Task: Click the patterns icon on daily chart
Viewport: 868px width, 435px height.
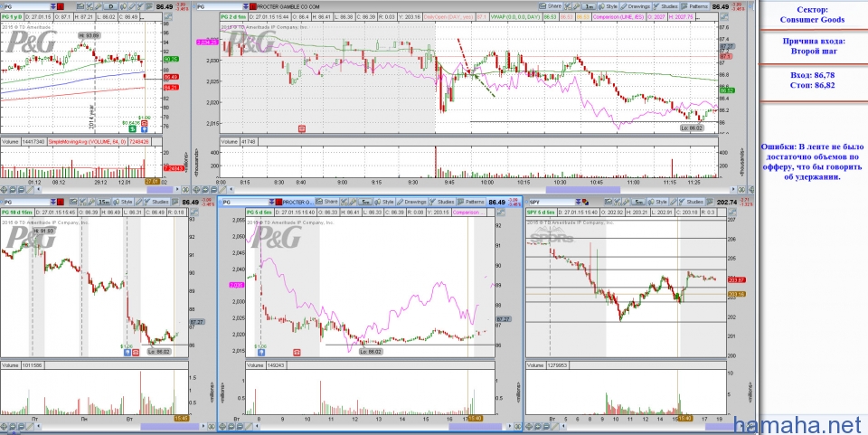Action: point(149,6)
